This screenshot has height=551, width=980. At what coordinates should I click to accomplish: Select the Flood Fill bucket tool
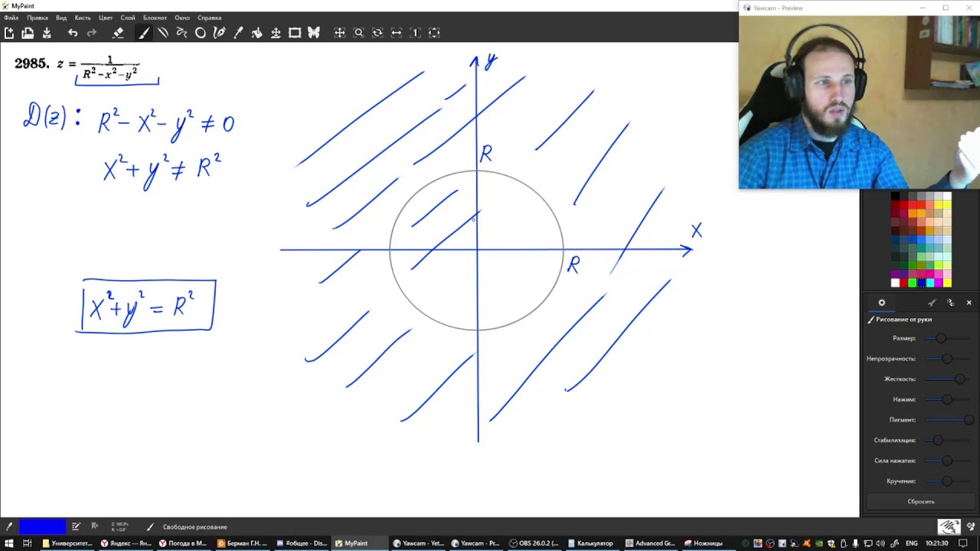tap(257, 33)
